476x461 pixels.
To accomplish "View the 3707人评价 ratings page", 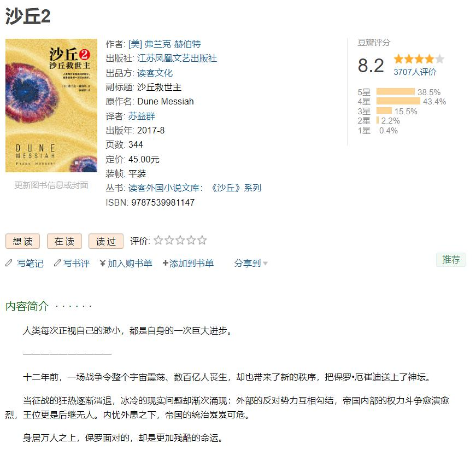I will click(415, 72).
